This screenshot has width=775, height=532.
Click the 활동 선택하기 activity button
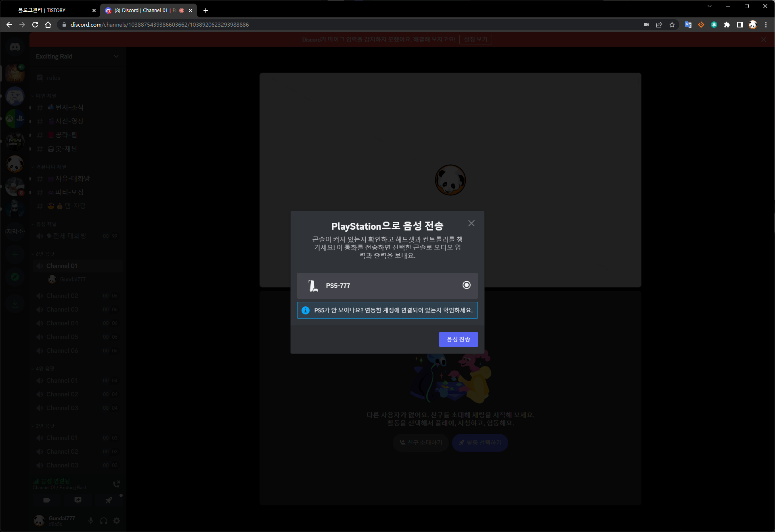tap(480, 443)
